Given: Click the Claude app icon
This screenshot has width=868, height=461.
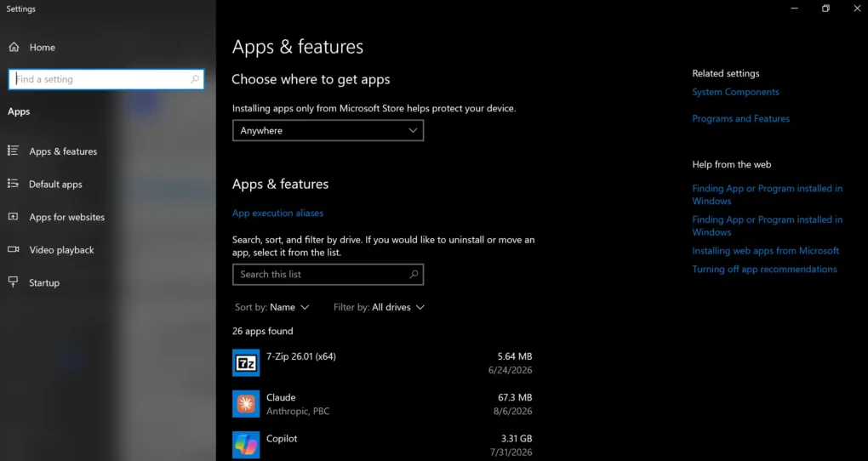Looking at the screenshot, I should tap(246, 404).
